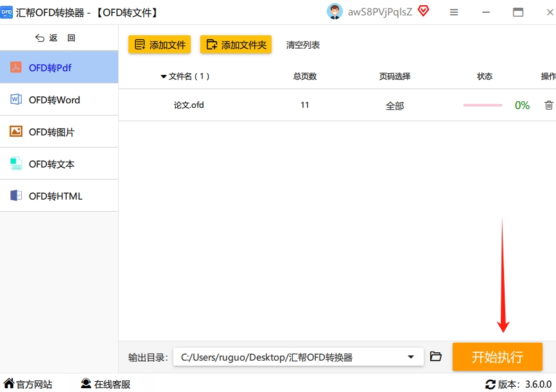Click the OFD转Pdf PDF icon

coord(15,67)
